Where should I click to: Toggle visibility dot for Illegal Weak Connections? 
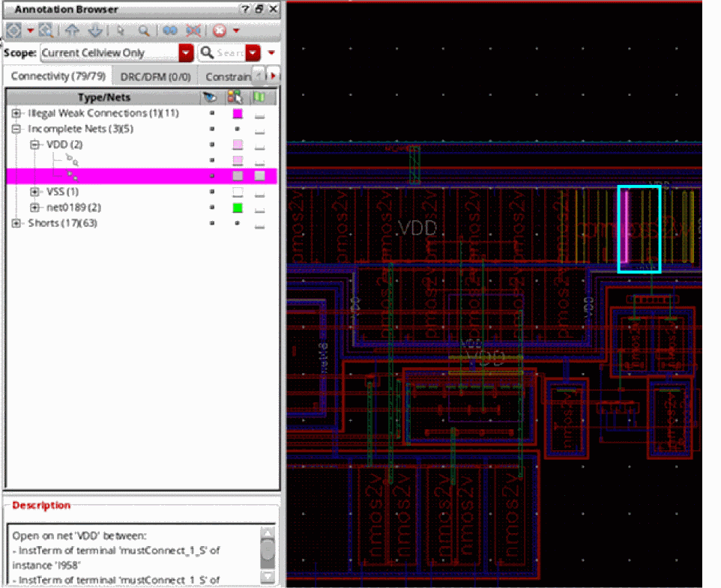pos(213,113)
